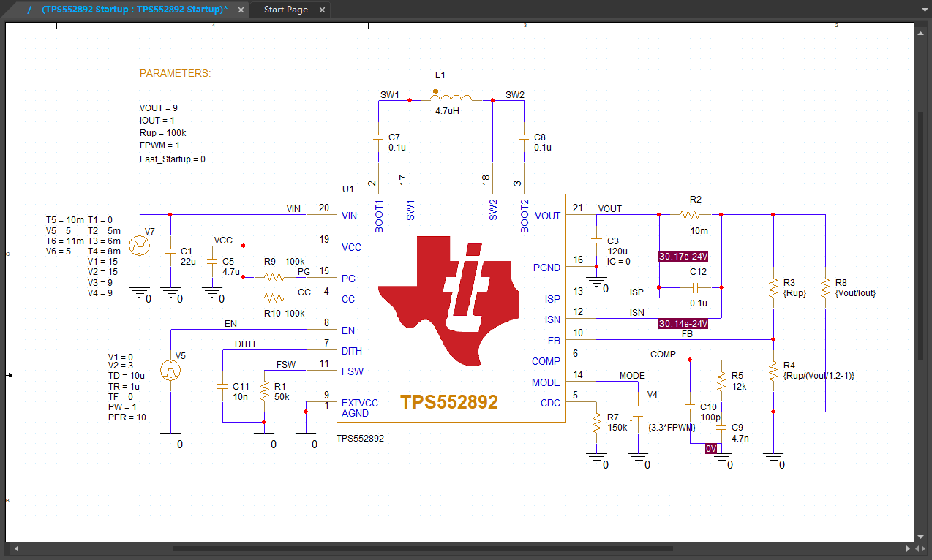
Task: Click the 30.17e-24V voltage marker
Action: point(683,257)
